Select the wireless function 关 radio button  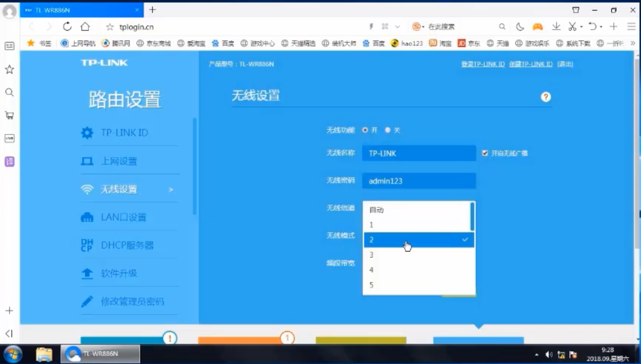tap(387, 130)
